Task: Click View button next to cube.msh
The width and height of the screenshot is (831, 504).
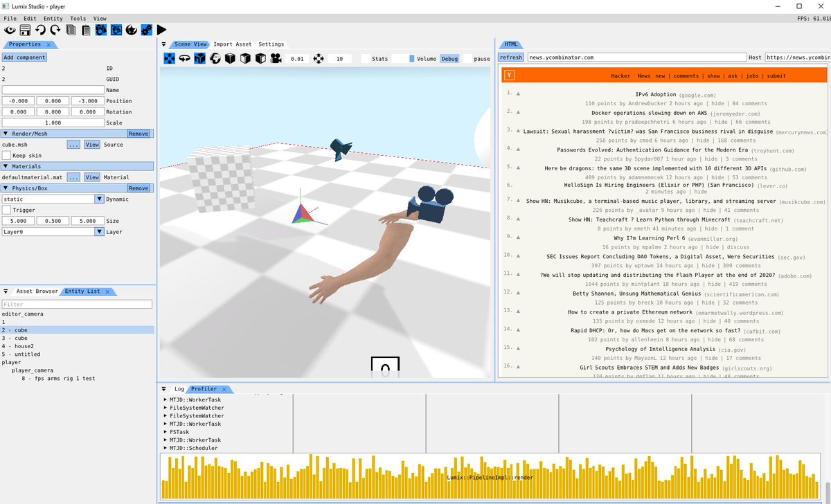Action: click(92, 145)
